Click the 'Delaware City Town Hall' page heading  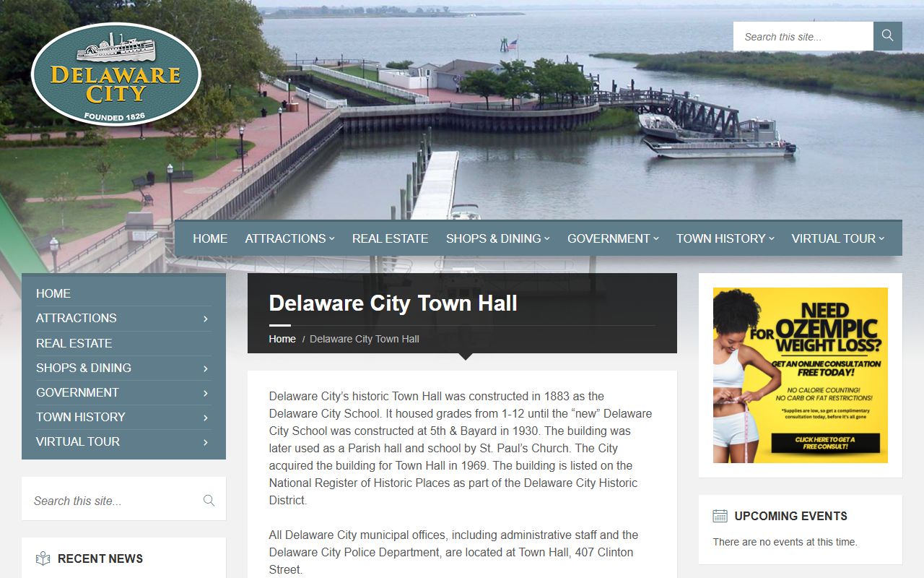(393, 303)
